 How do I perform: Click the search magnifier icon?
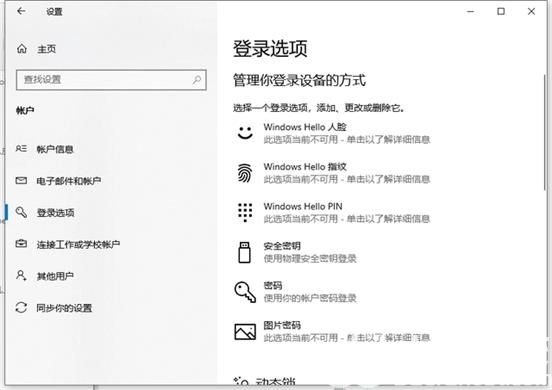pyautogui.click(x=197, y=80)
